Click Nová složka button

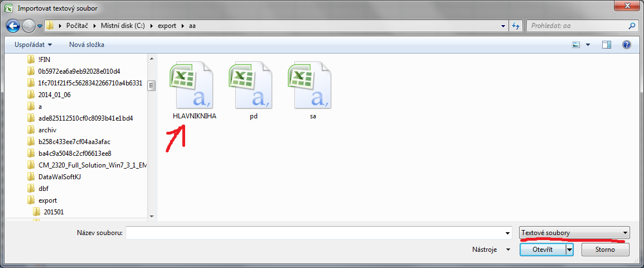[86, 45]
